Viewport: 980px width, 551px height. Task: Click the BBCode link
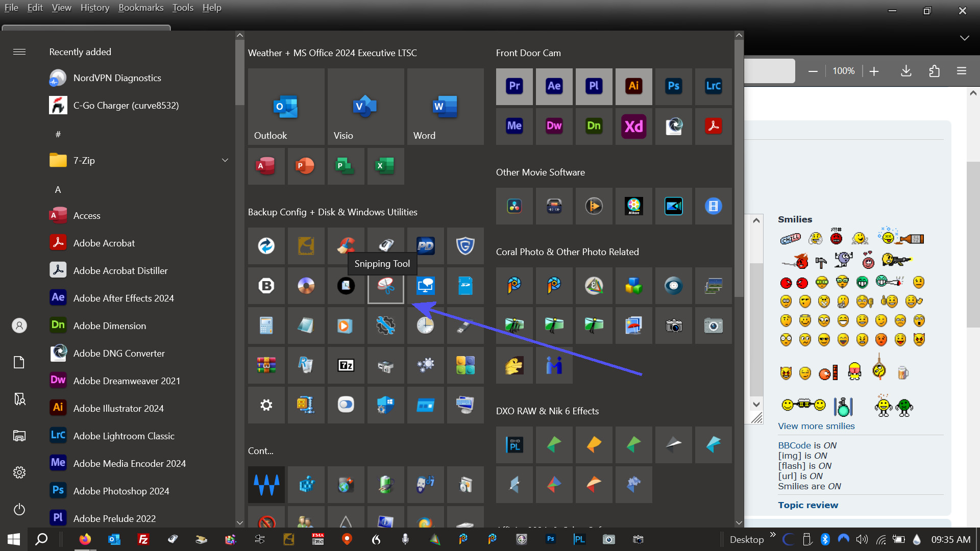794,445
